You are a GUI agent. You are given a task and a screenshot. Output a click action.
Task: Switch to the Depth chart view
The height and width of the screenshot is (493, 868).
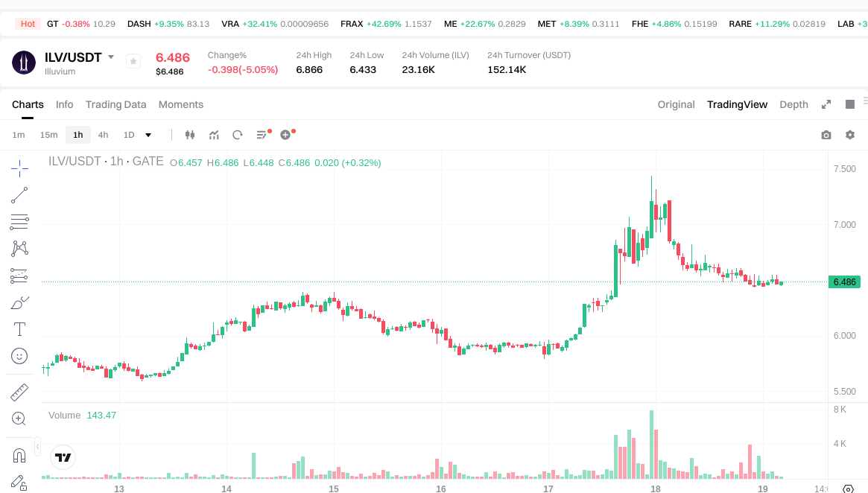point(793,104)
